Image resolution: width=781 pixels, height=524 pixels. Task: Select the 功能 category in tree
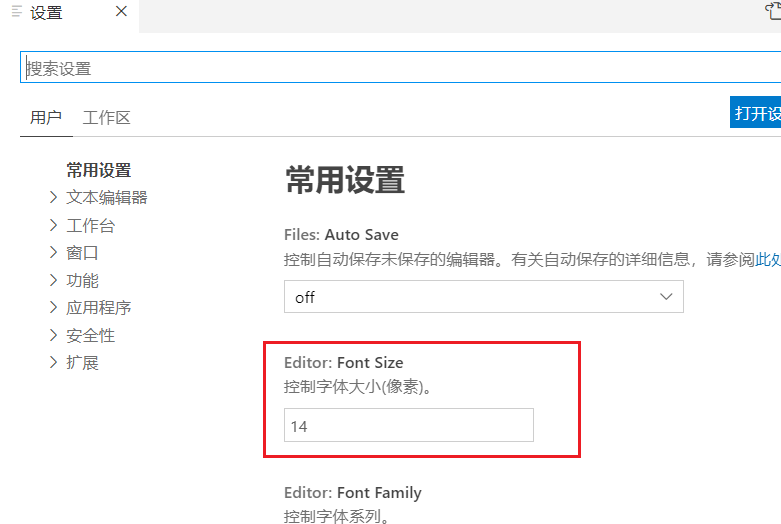(x=82, y=280)
